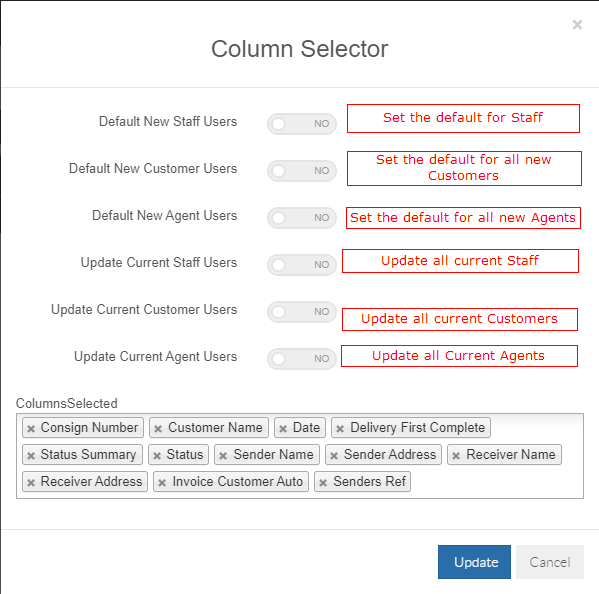Remove the Delivery First Complete tag
Image resolution: width=599 pixels, height=594 pixels.
340,429
